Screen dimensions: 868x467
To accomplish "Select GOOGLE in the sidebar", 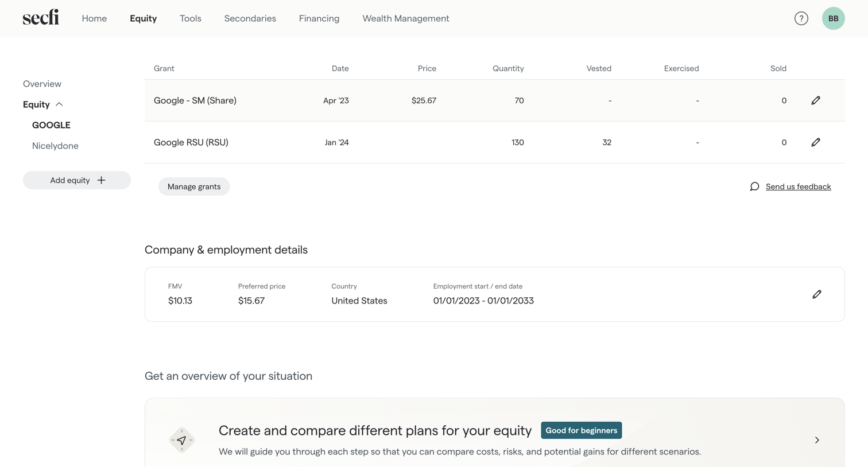I will click(51, 125).
